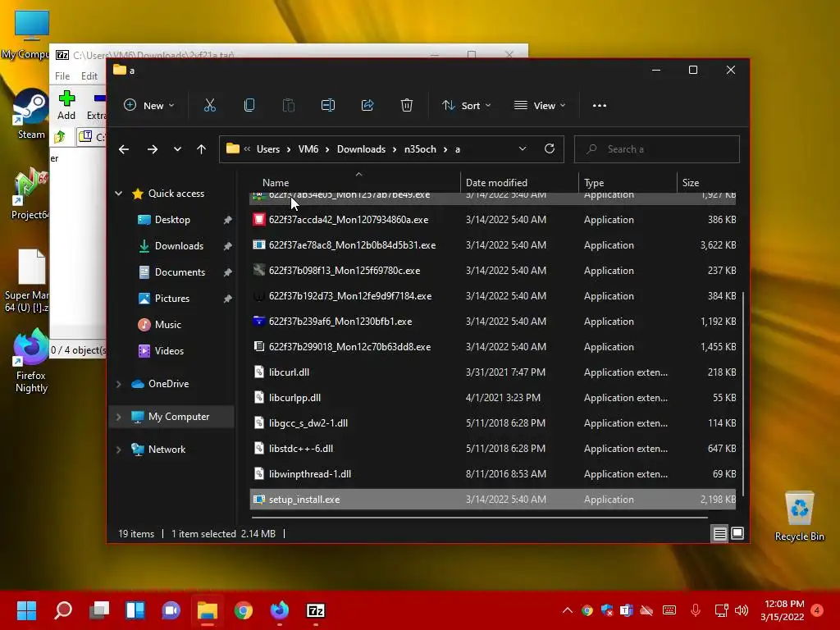The image size is (840, 630).
Task: Go up one folder level arrow
Action: point(202,149)
